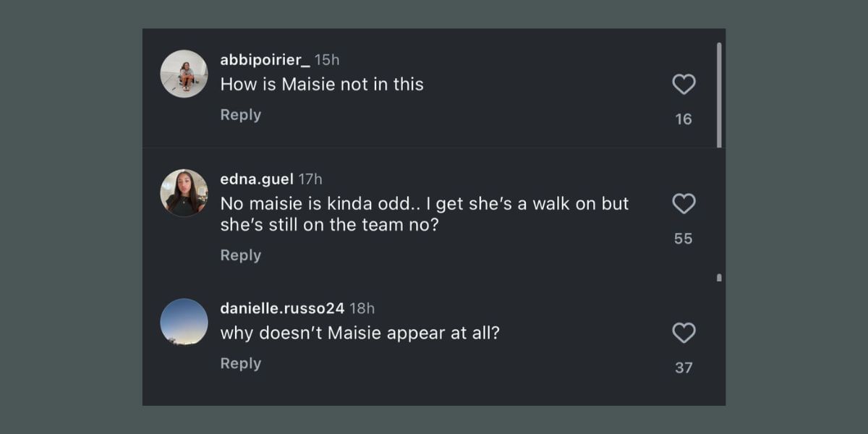Open the 37 likes count
The width and height of the screenshot is (868, 434).
(x=684, y=367)
